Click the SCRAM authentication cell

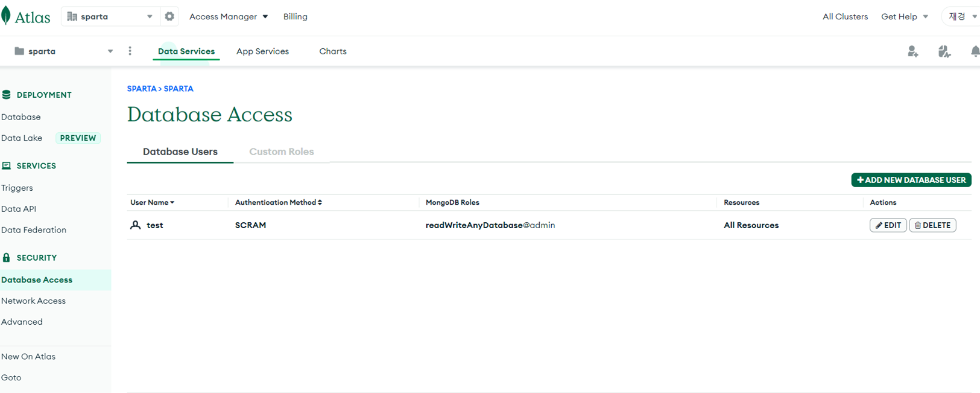click(250, 225)
